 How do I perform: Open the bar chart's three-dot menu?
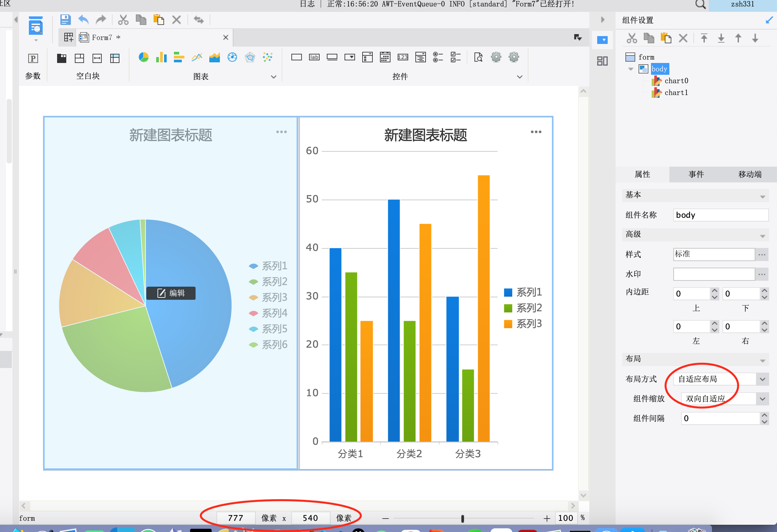(x=536, y=132)
